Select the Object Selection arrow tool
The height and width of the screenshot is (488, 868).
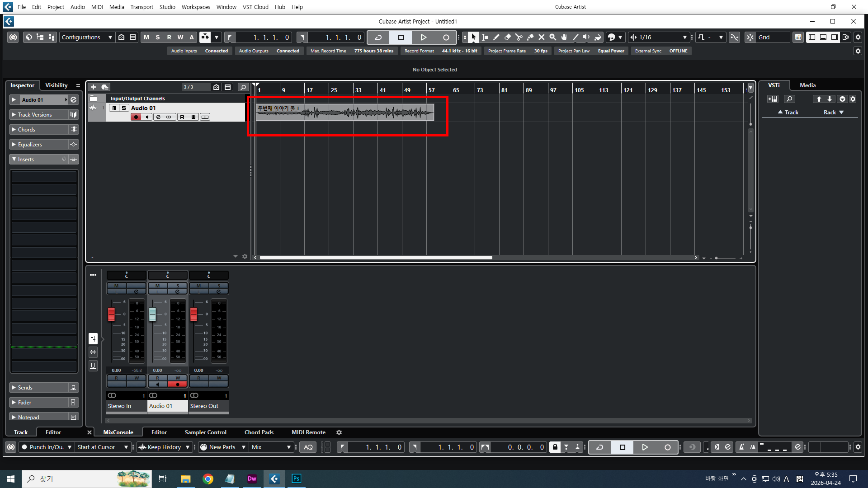(x=473, y=38)
